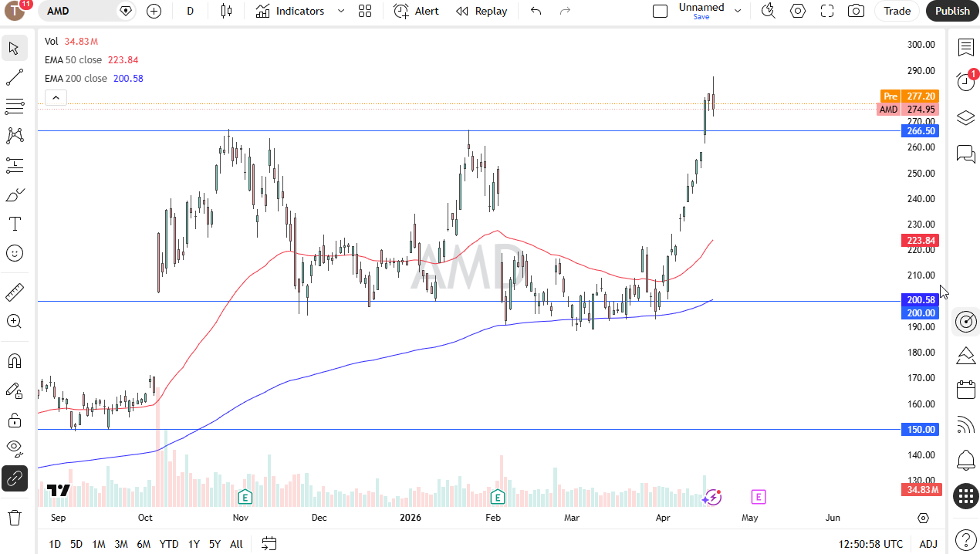Select the 1D date range

tap(55, 544)
